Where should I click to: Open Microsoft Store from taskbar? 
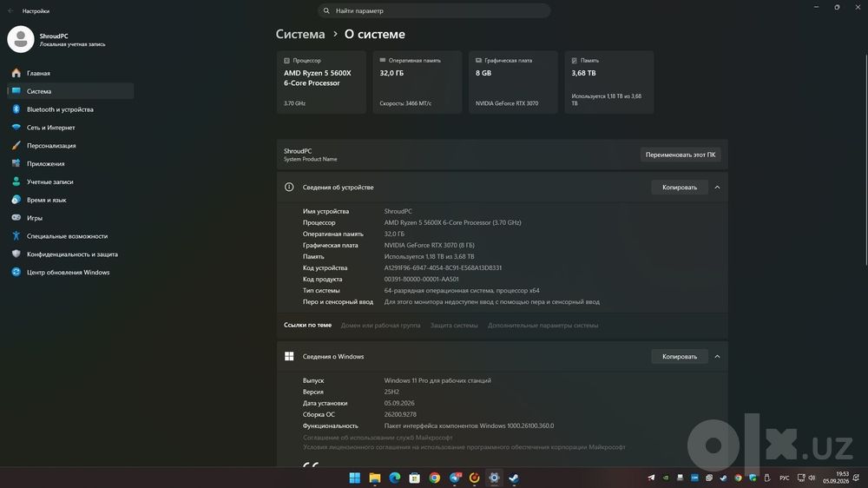415,478
